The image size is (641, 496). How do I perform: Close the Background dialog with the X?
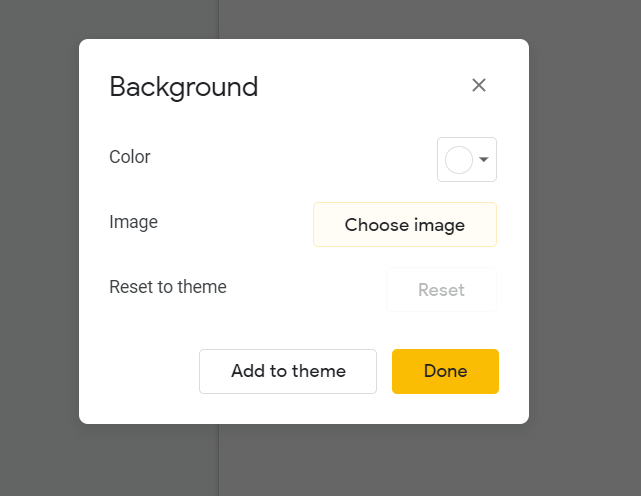(479, 85)
